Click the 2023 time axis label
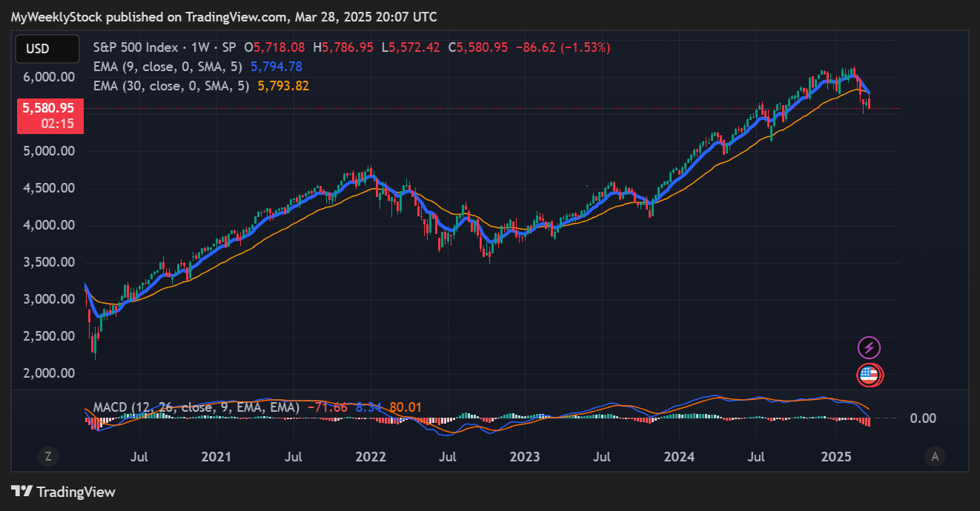Viewport: 980px width, 511px height. (526, 457)
